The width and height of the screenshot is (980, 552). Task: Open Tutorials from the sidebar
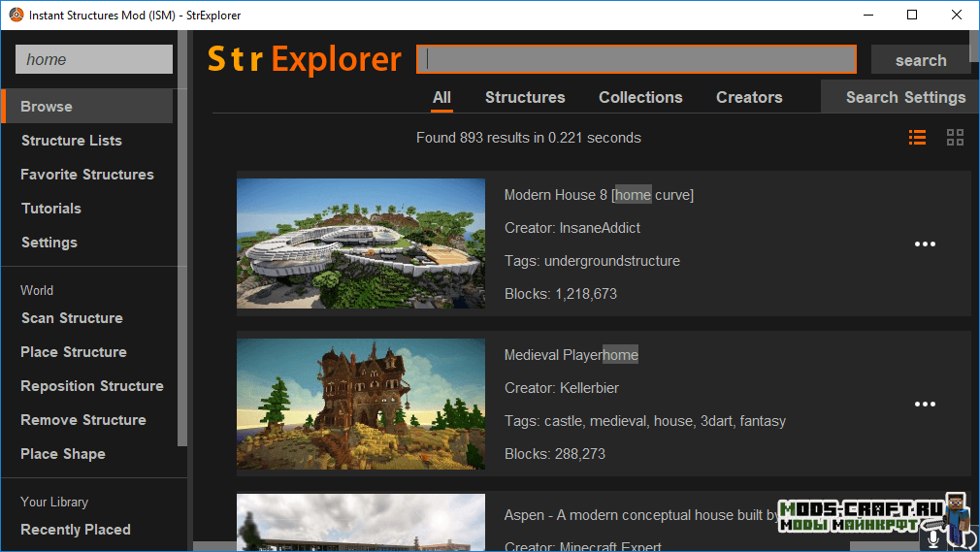51,209
